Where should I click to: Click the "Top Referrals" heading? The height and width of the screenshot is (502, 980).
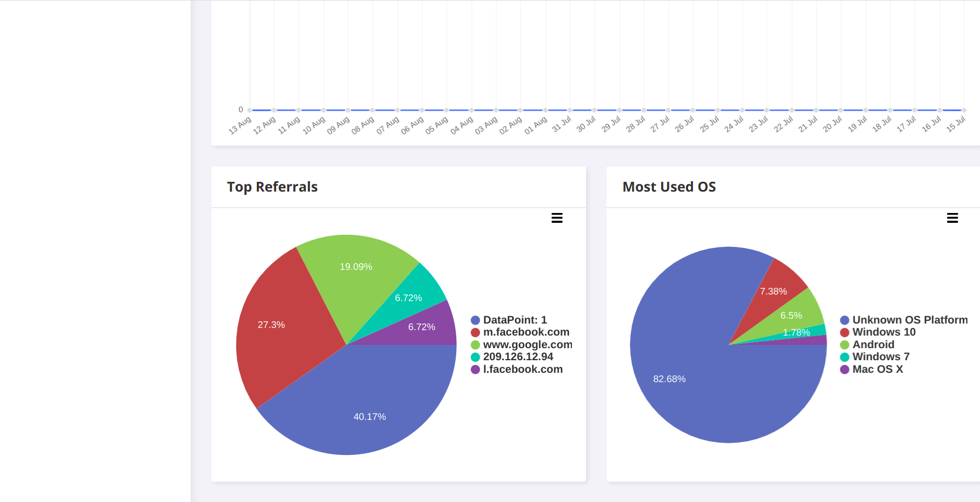[272, 187]
